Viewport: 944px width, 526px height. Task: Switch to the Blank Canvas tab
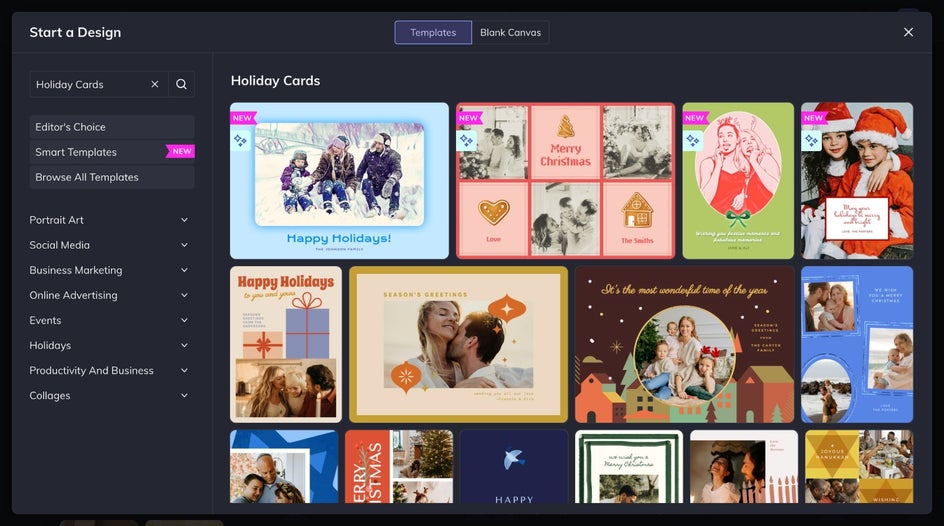tap(511, 32)
